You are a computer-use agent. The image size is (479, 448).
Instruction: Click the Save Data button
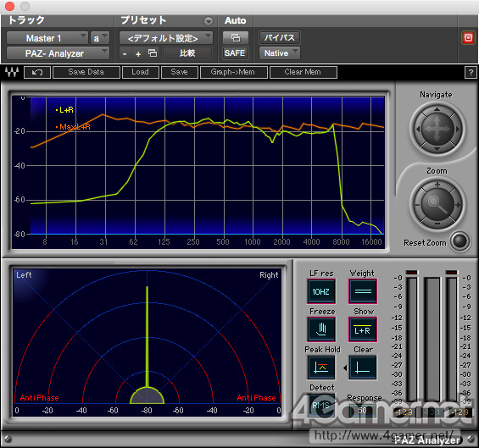pos(86,72)
